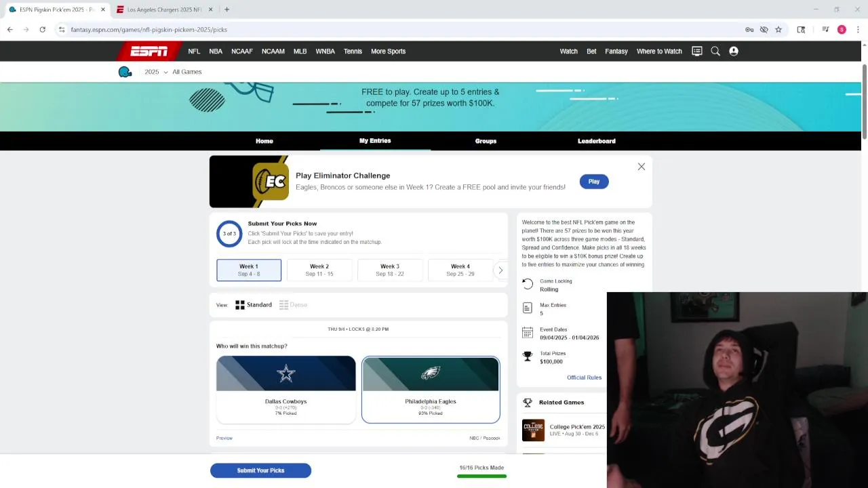Image resolution: width=868 pixels, height=488 pixels.
Task: Select the Week 3 Sep 18 - 22 tab
Action: tap(390, 270)
